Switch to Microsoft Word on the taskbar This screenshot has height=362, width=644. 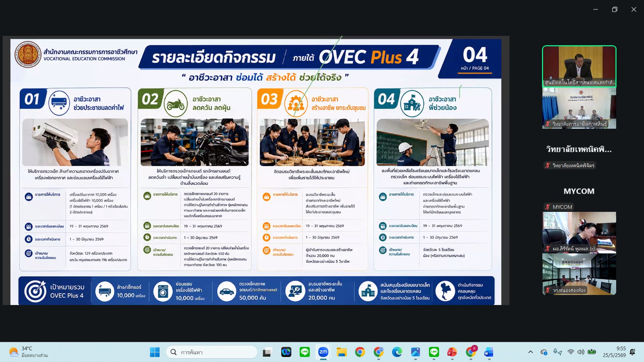click(x=489, y=352)
